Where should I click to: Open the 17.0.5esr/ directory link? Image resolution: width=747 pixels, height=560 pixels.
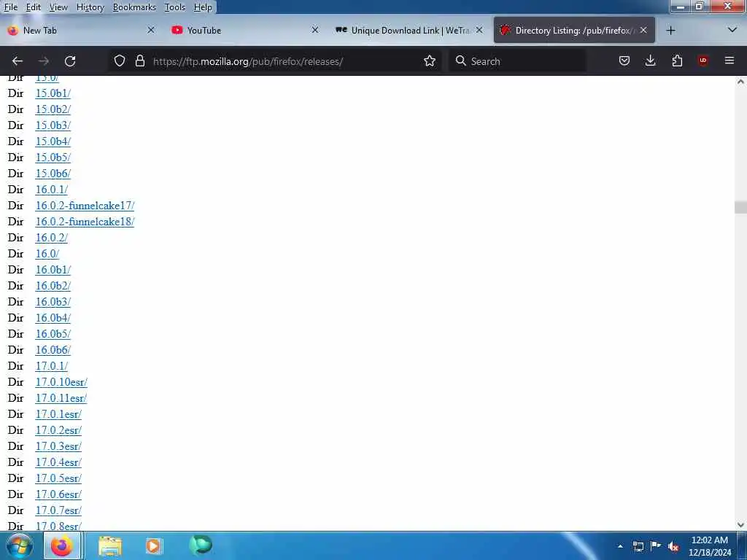tap(58, 478)
